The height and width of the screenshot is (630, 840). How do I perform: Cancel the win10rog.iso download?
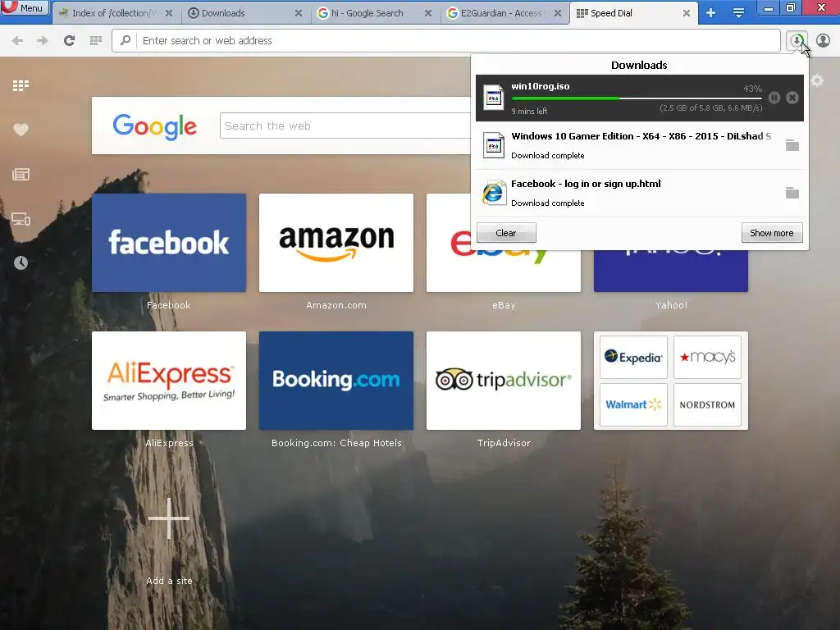tap(792, 98)
